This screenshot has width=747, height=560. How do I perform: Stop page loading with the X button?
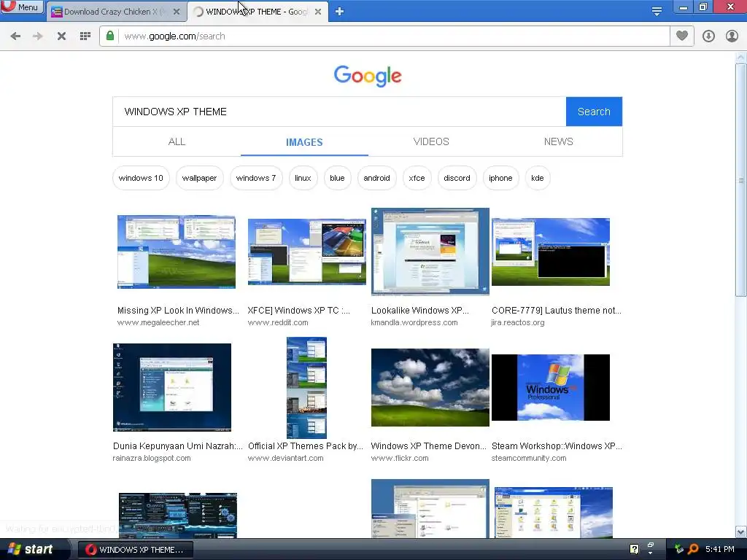(61, 36)
